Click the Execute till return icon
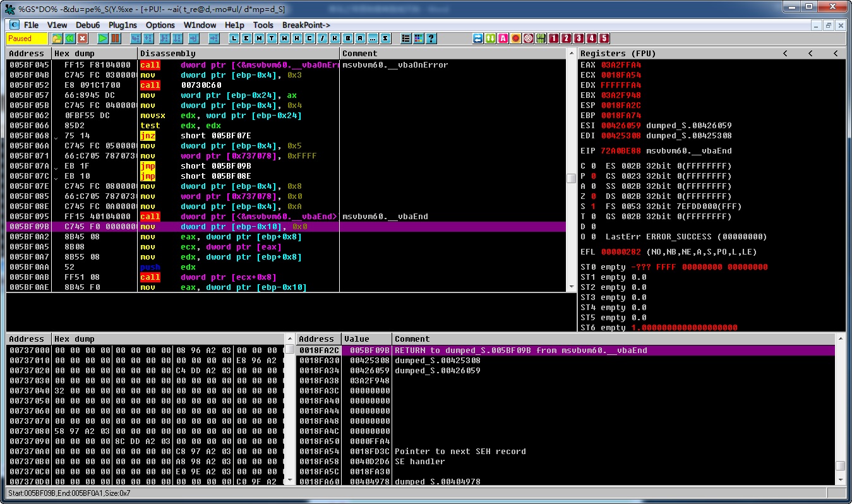852x504 pixels. 194,39
